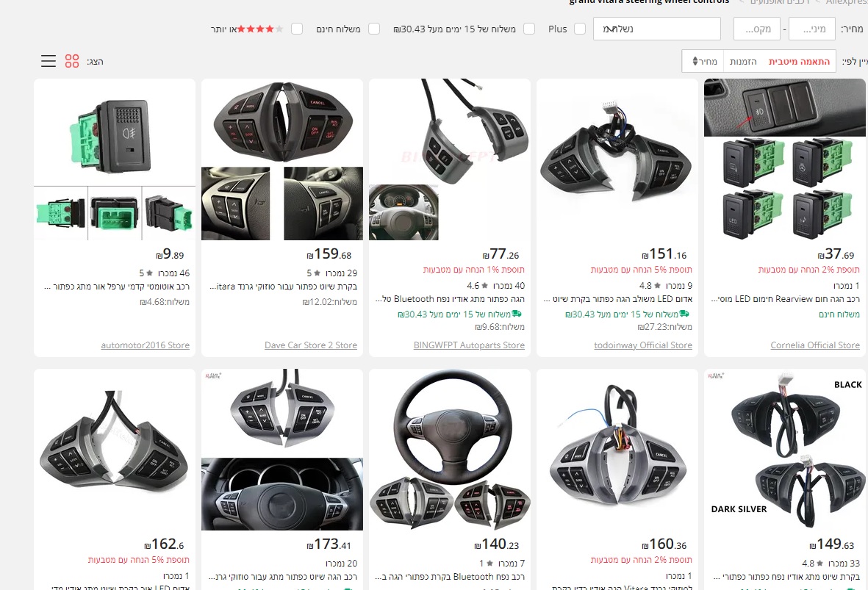Check the 4 stars and up filter
Image resolution: width=868 pixels, height=590 pixels.
[x=297, y=29]
